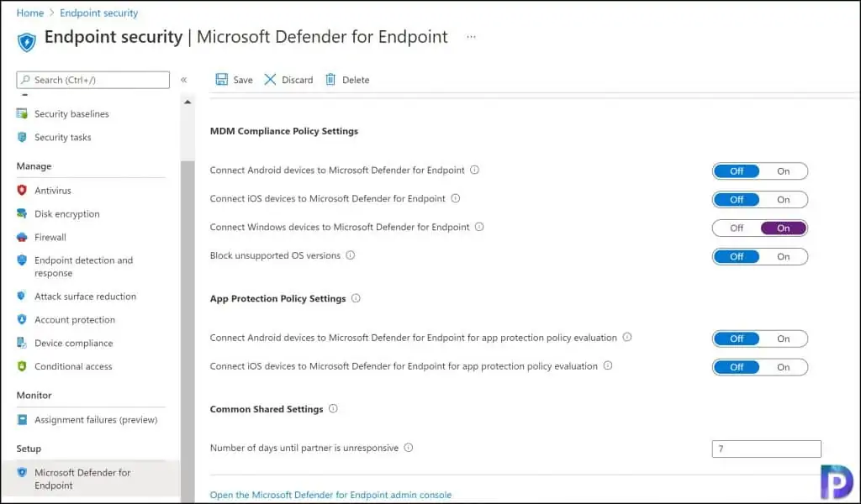The image size is (861, 504).
Task: Open Device compliance in sidebar
Action: pos(74,343)
